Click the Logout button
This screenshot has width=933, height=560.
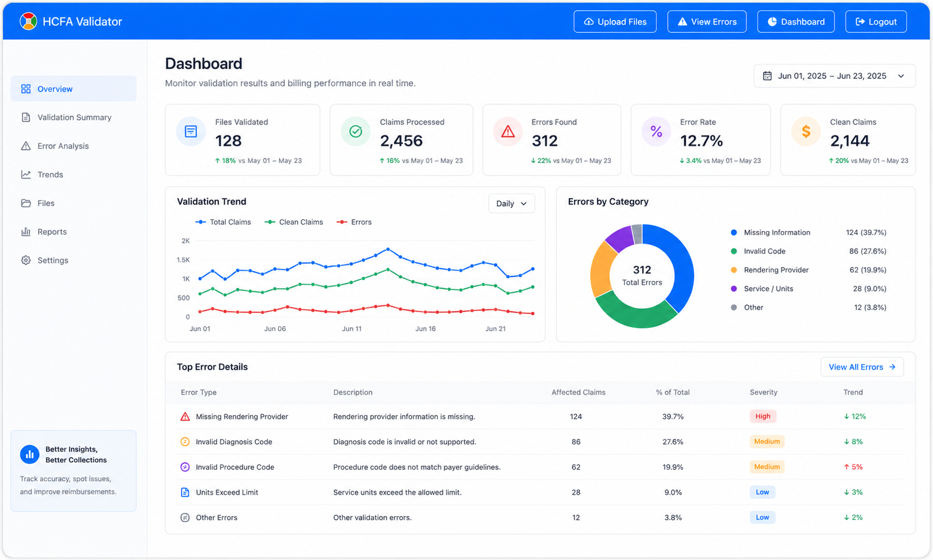(876, 22)
